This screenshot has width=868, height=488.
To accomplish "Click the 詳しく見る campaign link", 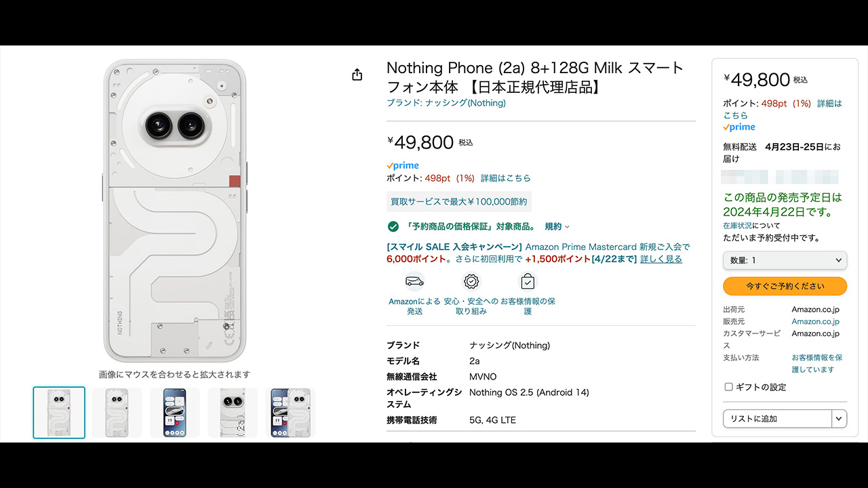I will (x=661, y=259).
